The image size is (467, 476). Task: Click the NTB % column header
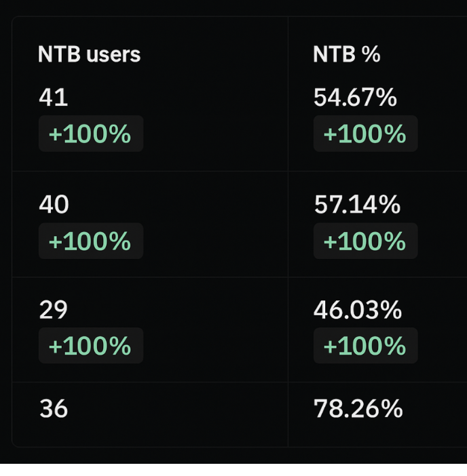347,55
